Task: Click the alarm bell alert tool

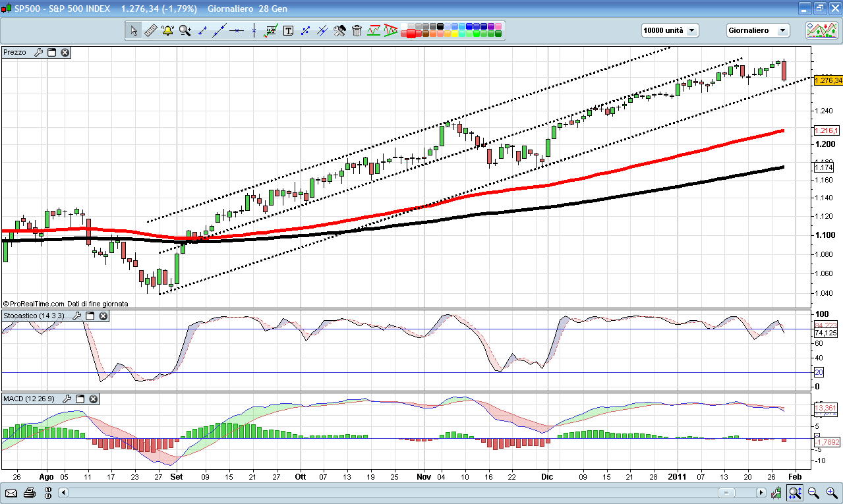Action: click(x=167, y=30)
